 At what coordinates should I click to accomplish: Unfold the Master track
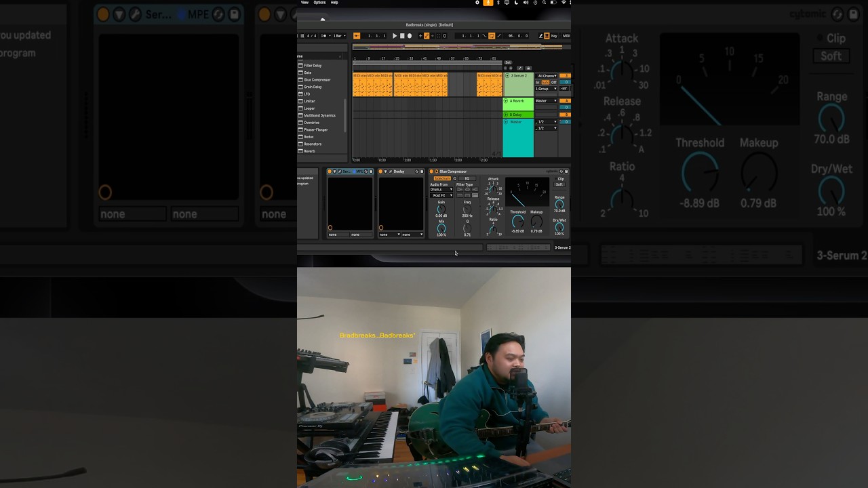[506, 122]
